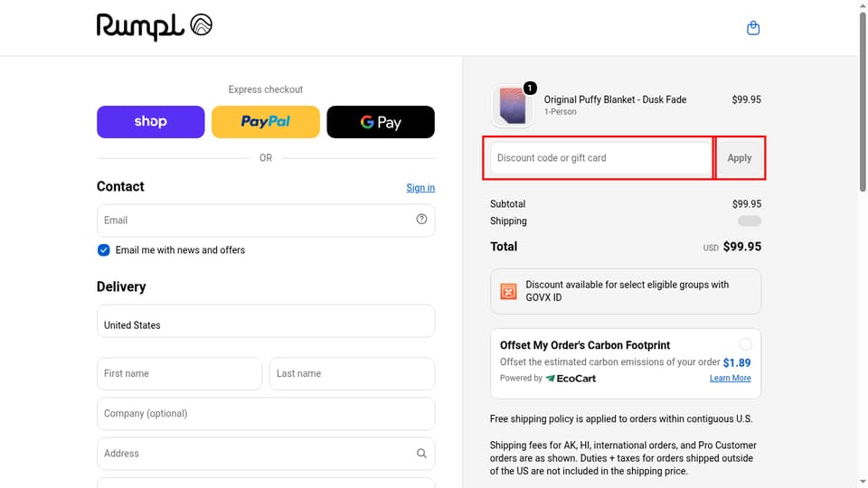
Task: Click the Offset My Order's Carbon Footprint heading
Action: coord(585,345)
